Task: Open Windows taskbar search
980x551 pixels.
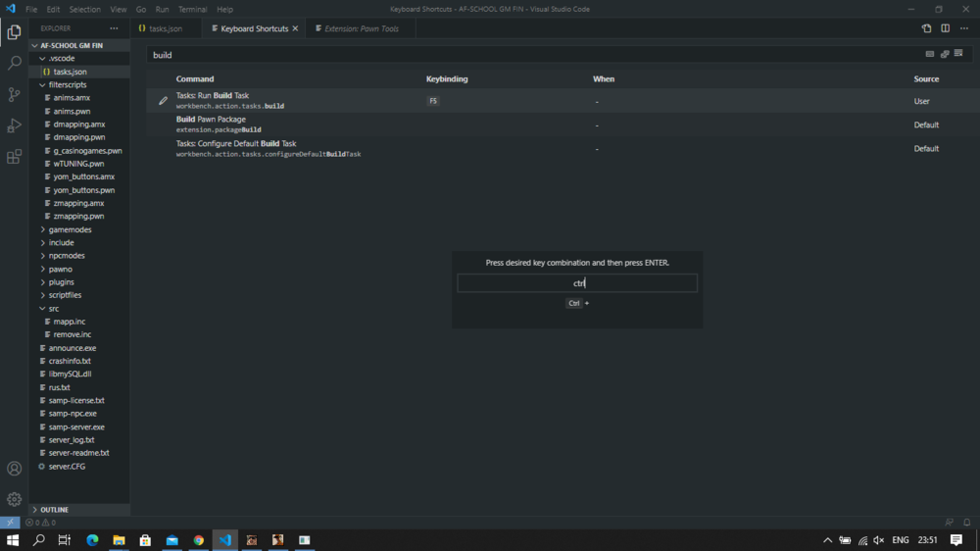Action: (39, 540)
